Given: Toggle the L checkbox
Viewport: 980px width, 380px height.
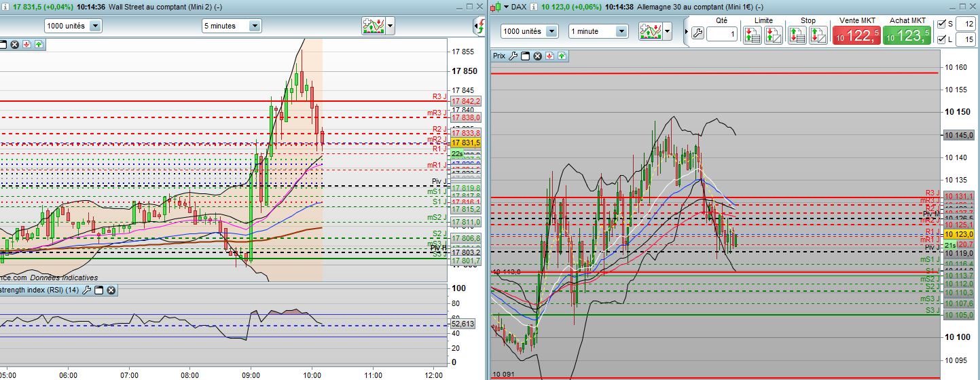Looking at the screenshot, I should (941, 40).
